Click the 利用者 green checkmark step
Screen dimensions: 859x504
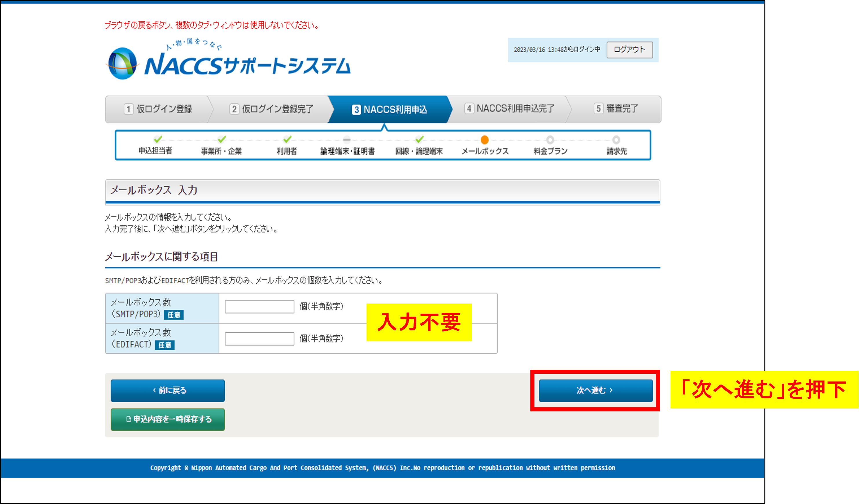(x=287, y=139)
